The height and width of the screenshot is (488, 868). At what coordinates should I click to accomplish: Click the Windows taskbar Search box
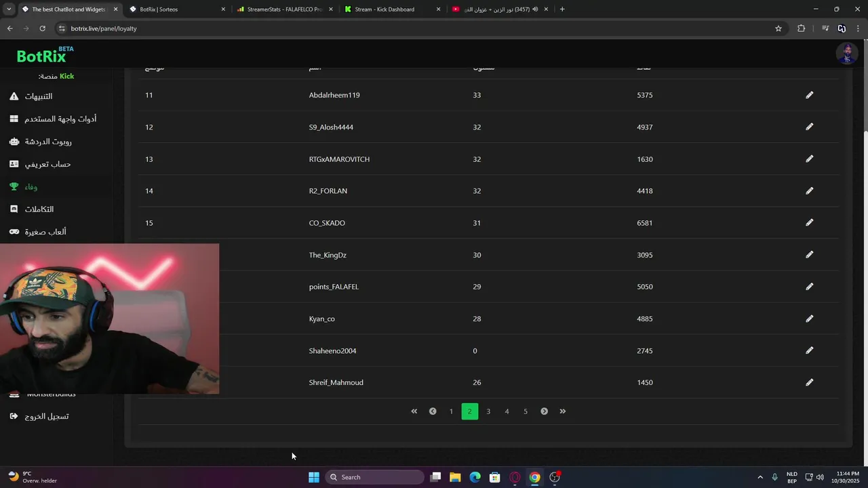click(x=374, y=477)
